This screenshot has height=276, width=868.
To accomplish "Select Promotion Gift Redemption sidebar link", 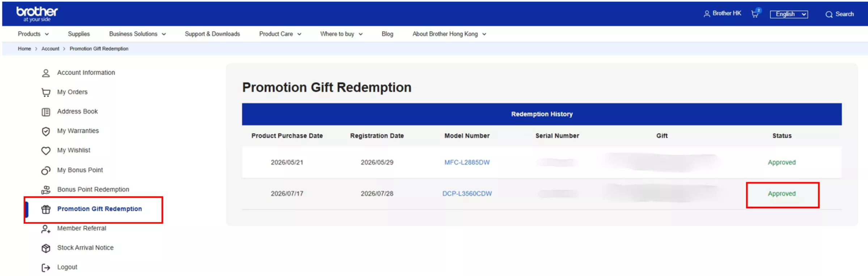I will [x=99, y=209].
